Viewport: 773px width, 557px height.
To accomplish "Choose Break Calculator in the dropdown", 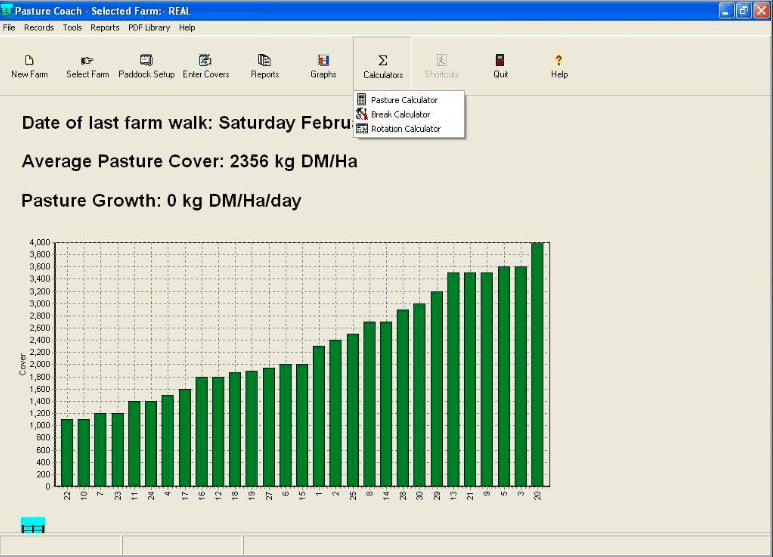I will pyautogui.click(x=400, y=114).
